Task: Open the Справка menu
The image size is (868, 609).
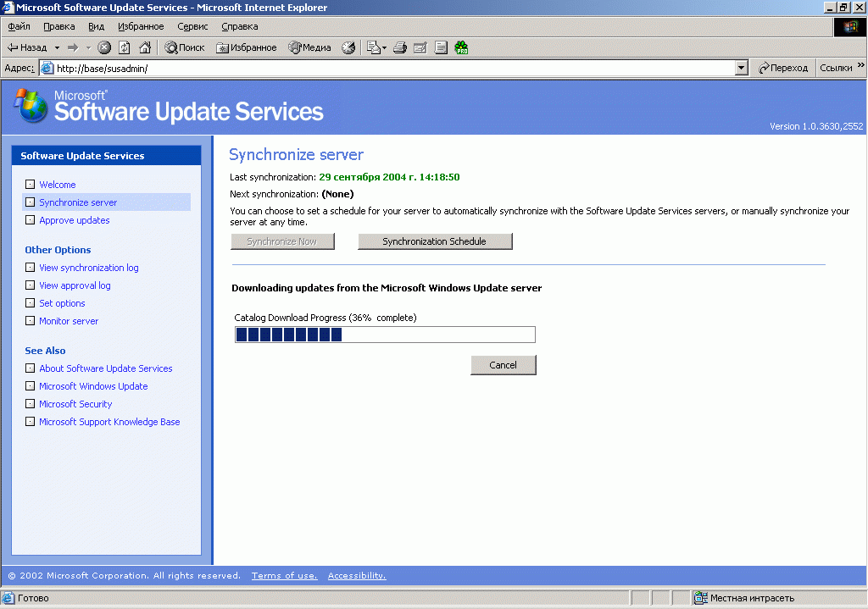Action: point(240,26)
